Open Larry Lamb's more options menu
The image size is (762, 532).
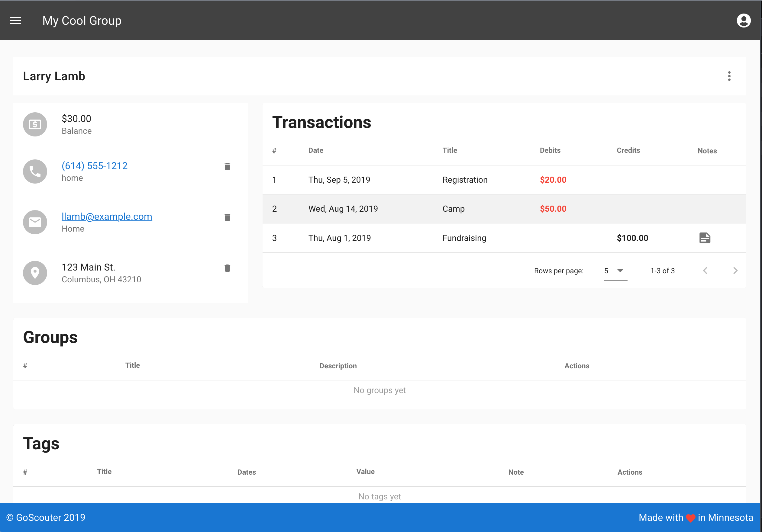(729, 76)
